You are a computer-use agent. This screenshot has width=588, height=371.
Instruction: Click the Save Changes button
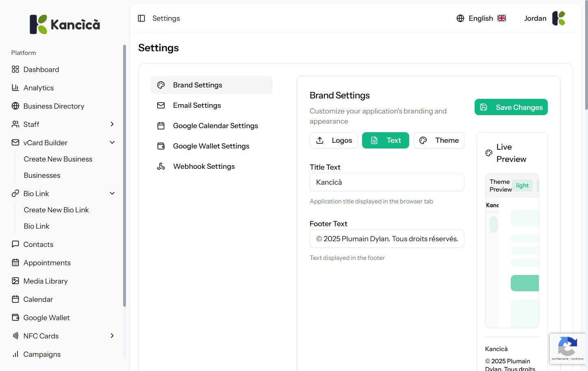pyautogui.click(x=511, y=107)
